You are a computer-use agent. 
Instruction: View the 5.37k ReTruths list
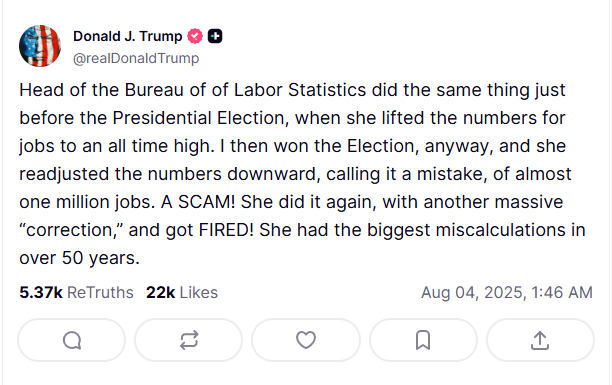(x=76, y=292)
